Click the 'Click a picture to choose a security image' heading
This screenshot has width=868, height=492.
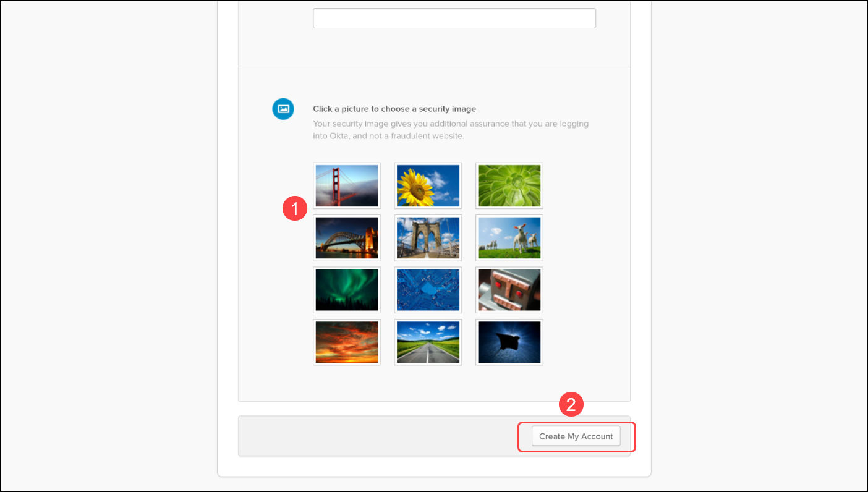[x=394, y=109]
